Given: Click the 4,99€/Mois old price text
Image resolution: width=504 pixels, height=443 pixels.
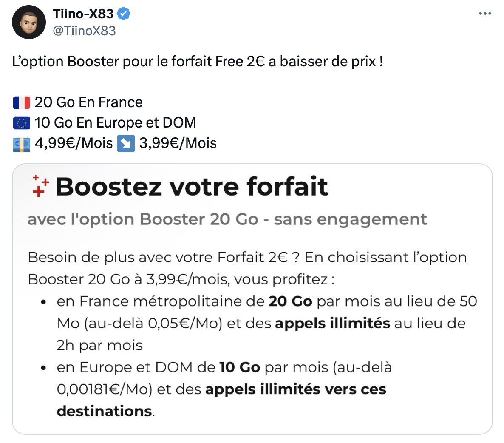Looking at the screenshot, I should (x=74, y=143).
